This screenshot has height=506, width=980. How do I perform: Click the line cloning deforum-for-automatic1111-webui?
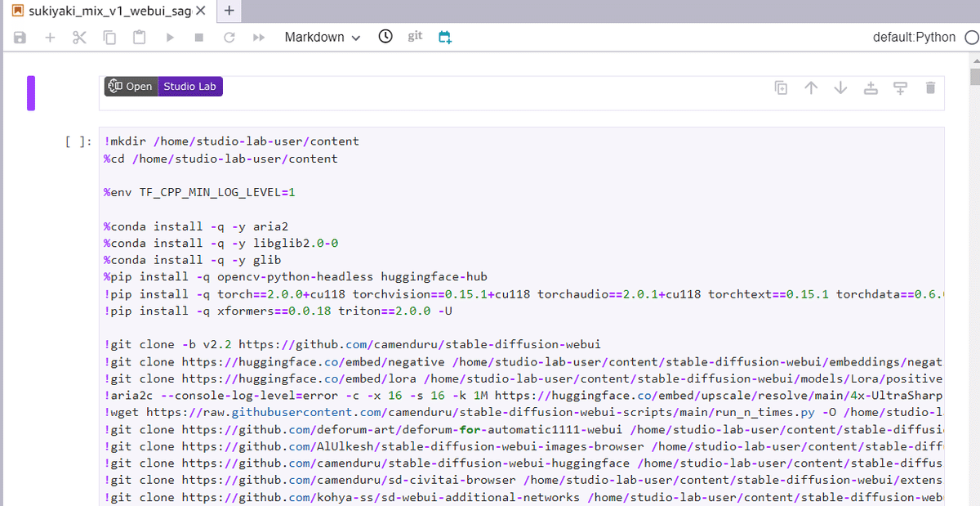pos(523,429)
